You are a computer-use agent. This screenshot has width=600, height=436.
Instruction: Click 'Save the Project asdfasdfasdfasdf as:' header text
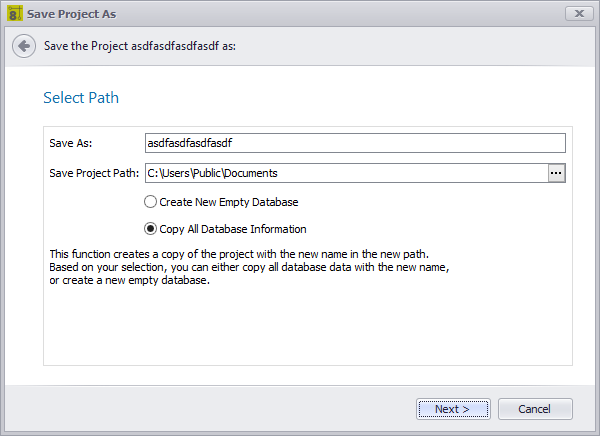pyautogui.click(x=140, y=46)
